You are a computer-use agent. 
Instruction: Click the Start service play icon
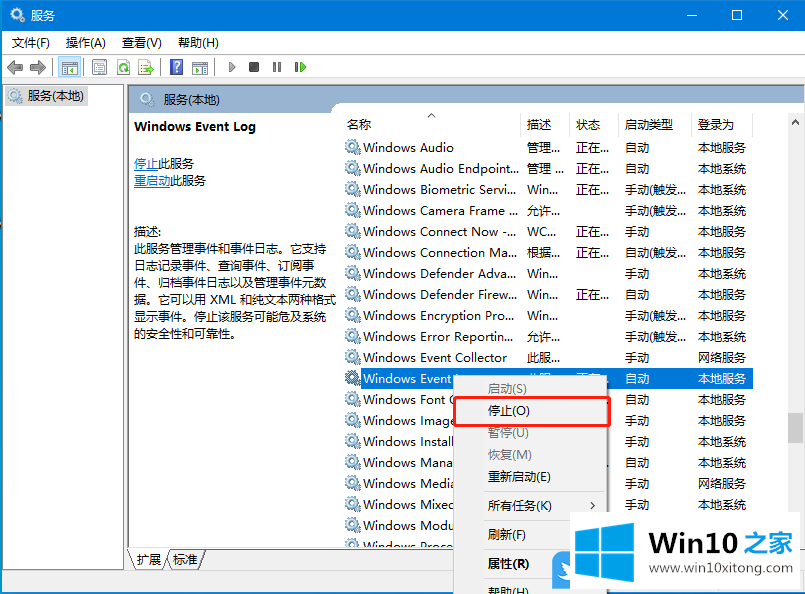232,67
